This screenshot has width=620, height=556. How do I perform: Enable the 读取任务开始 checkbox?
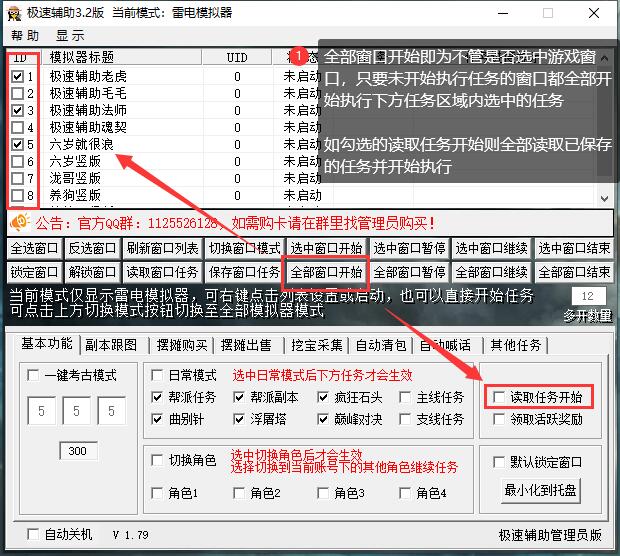[x=499, y=397]
